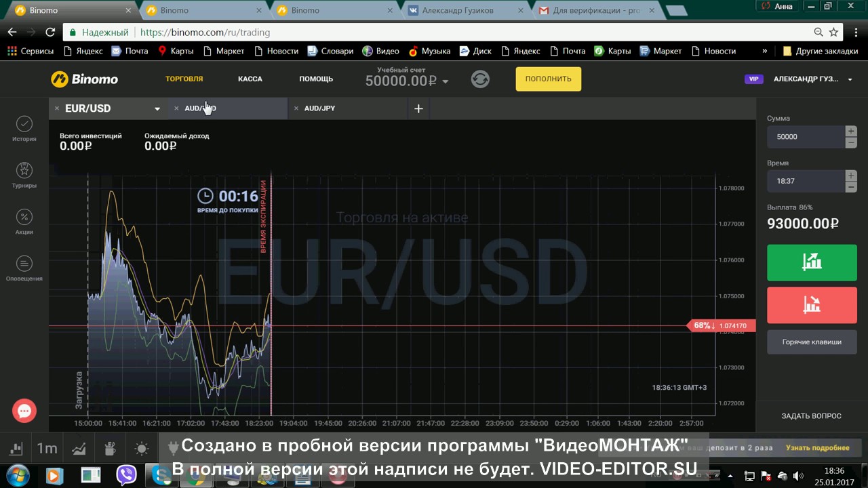Toggle the brightness theme sun icon

141,448
